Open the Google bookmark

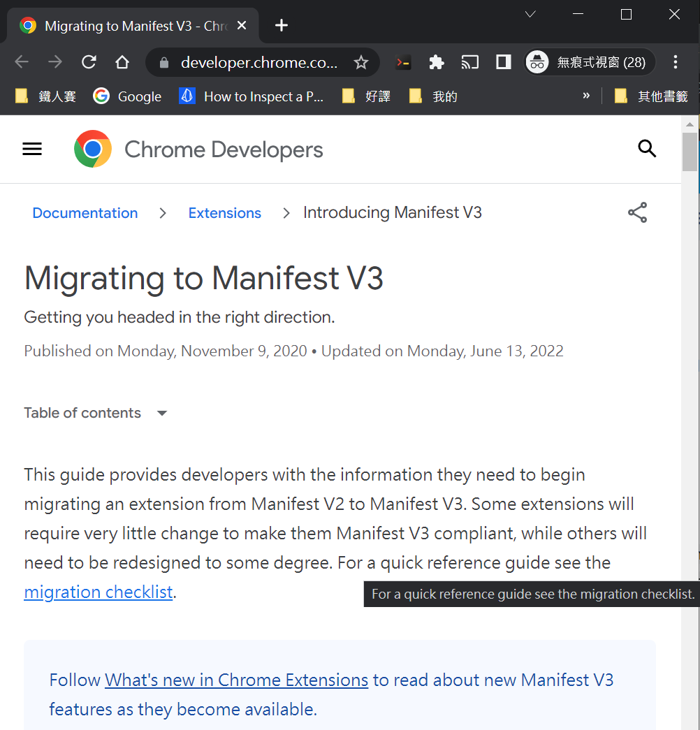(127, 96)
